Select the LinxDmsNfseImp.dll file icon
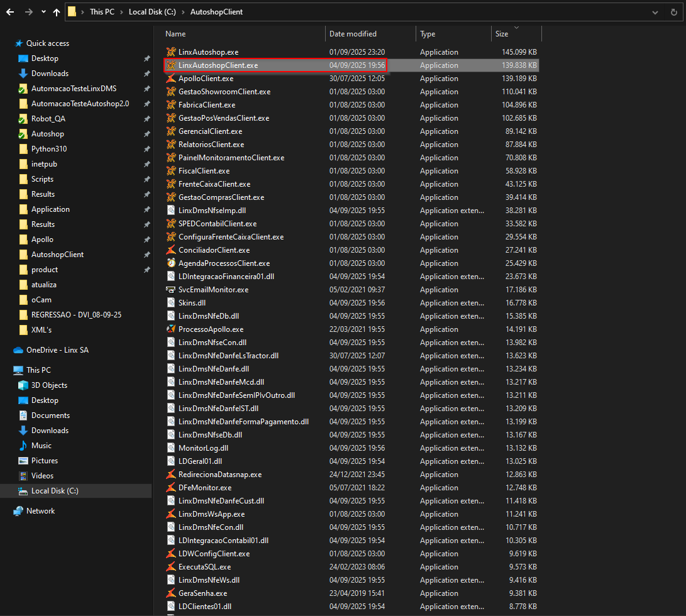 pyautogui.click(x=171, y=211)
